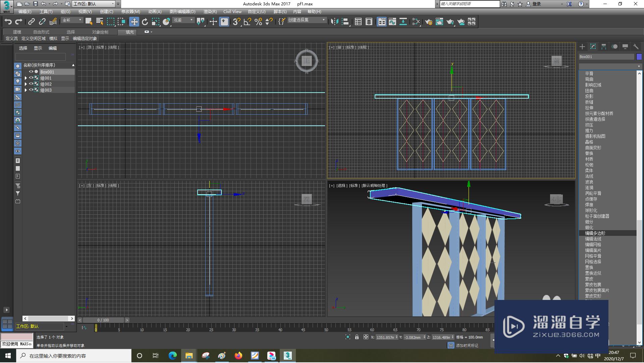Toggle Spinner Snap in the toolbar
This screenshot has width=644, height=363.
269,22
